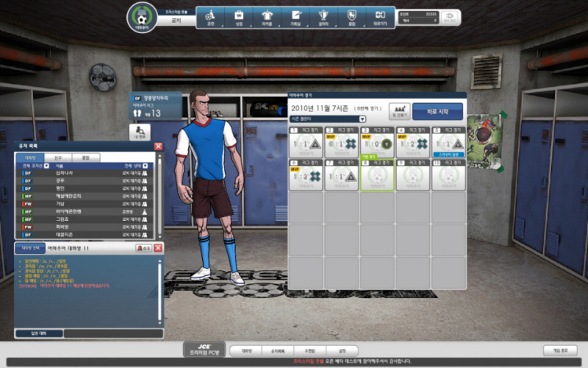The image size is (588, 368).
Task: Open the club (클럽) shield icon
Action: tap(351, 17)
